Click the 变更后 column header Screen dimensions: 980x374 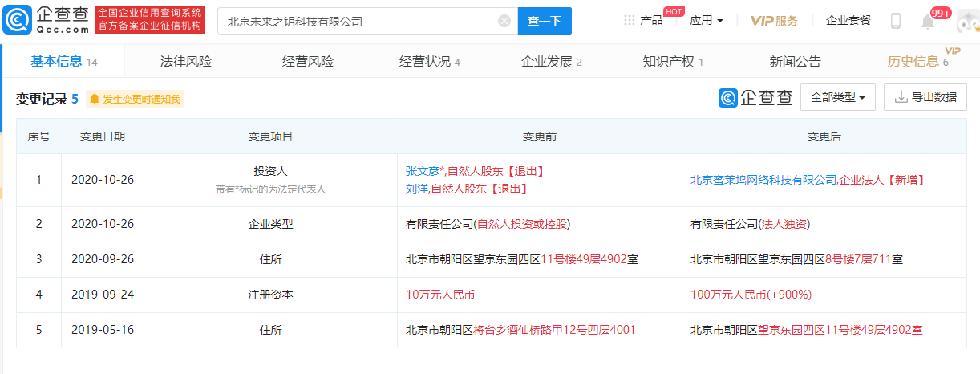pyautogui.click(x=824, y=136)
